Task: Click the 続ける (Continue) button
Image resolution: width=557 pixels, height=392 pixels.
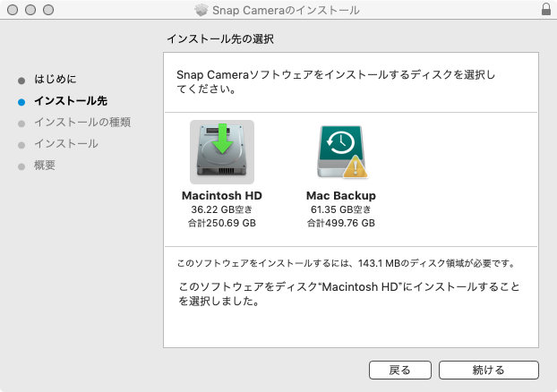Action: 489,370
